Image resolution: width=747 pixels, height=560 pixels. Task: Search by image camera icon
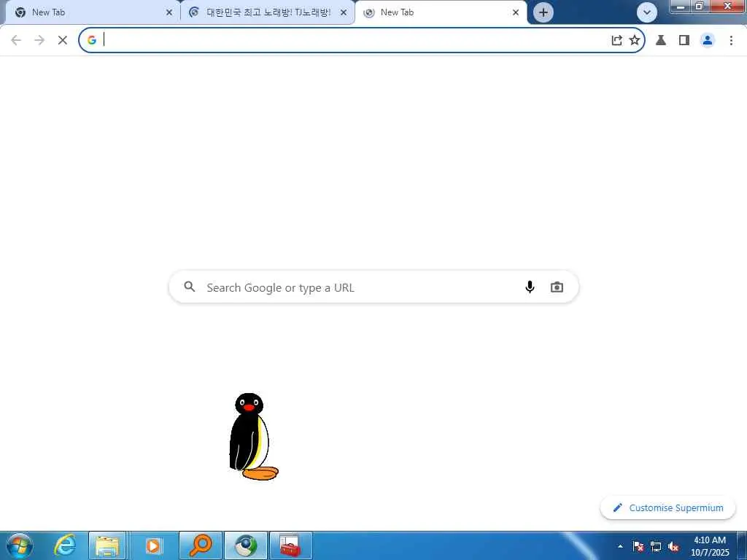[557, 287]
